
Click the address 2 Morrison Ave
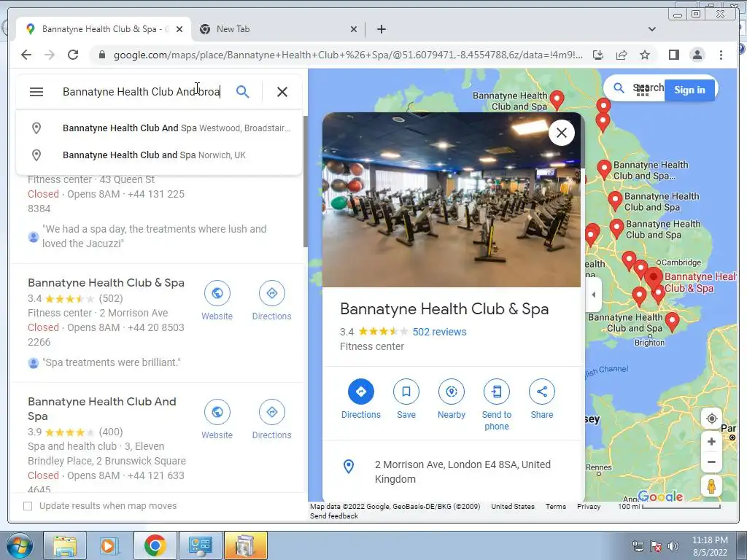(x=462, y=472)
